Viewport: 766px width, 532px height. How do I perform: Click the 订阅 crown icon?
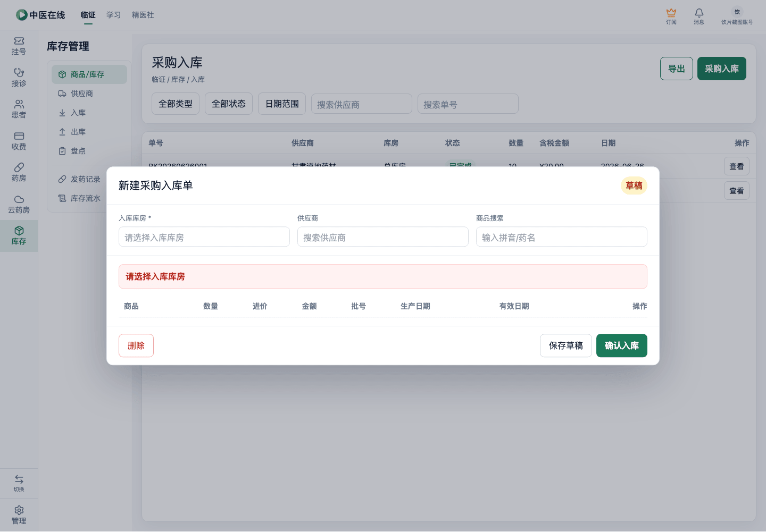point(671,16)
